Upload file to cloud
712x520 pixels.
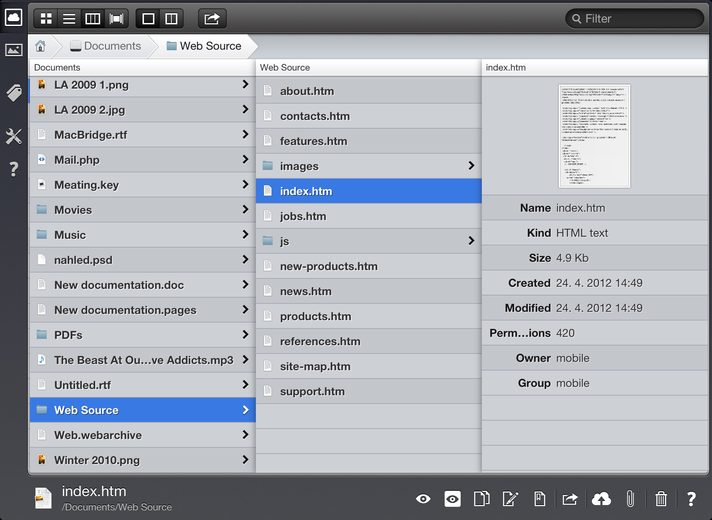[x=601, y=499]
